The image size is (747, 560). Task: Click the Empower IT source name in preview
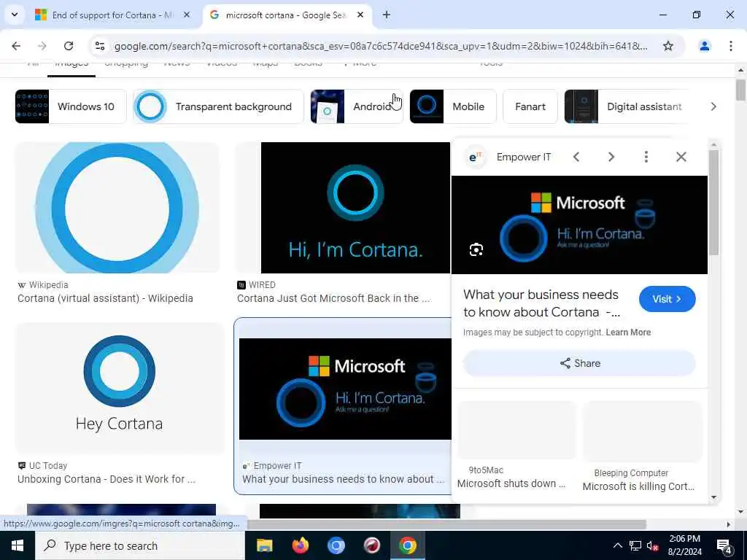[x=524, y=157]
